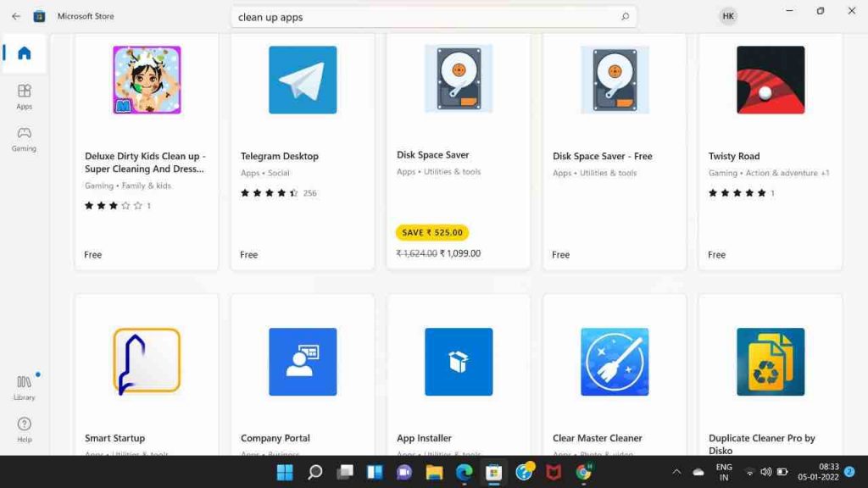Open Widgets from the taskbar
The height and width of the screenshot is (488, 868).
[375, 473]
